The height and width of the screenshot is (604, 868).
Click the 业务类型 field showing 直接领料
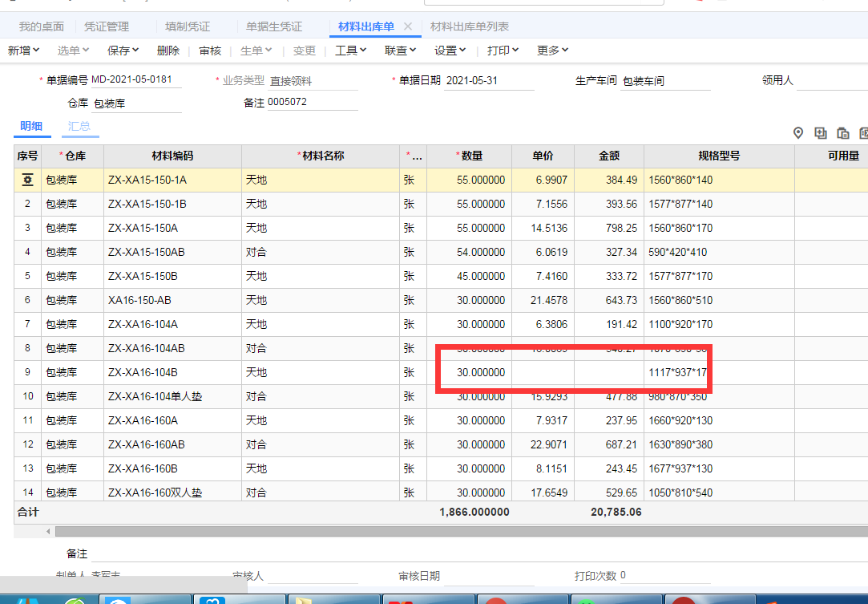click(x=313, y=81)
